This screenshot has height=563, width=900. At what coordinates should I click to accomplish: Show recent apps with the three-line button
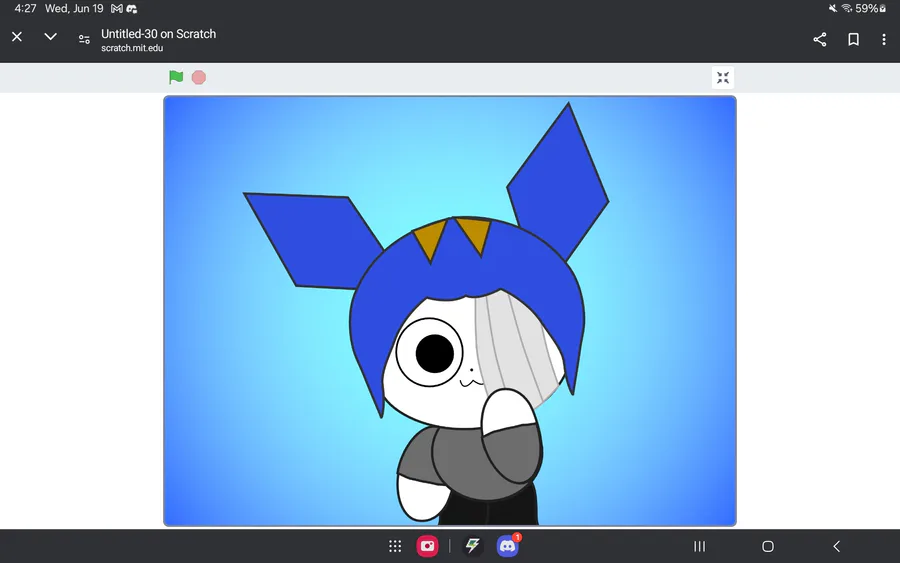pyautogui.click(x=699, y=546)
